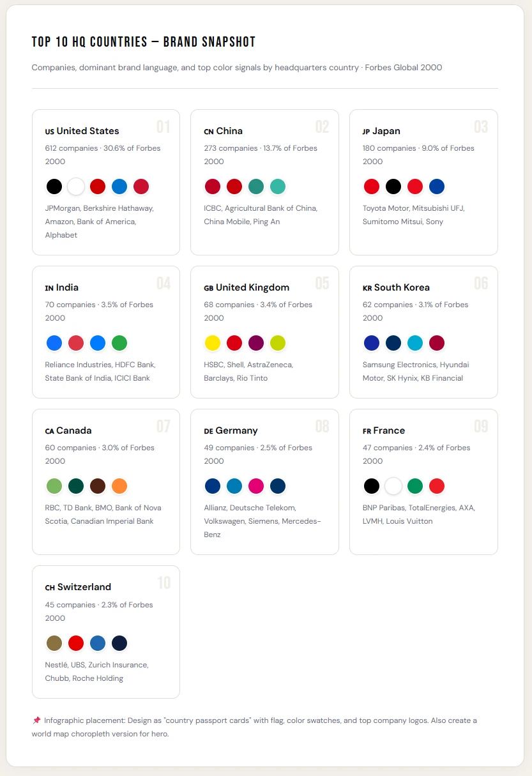Pick the red swatch in United Kingdom card
The width and height of the screenshot is (532, 776).
234,343
